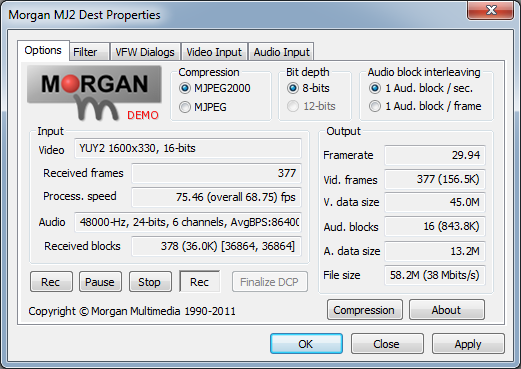Click the Stop button
Image resolution: width=521 pixels, height=369 pixels.
click(x=150, y=282)
